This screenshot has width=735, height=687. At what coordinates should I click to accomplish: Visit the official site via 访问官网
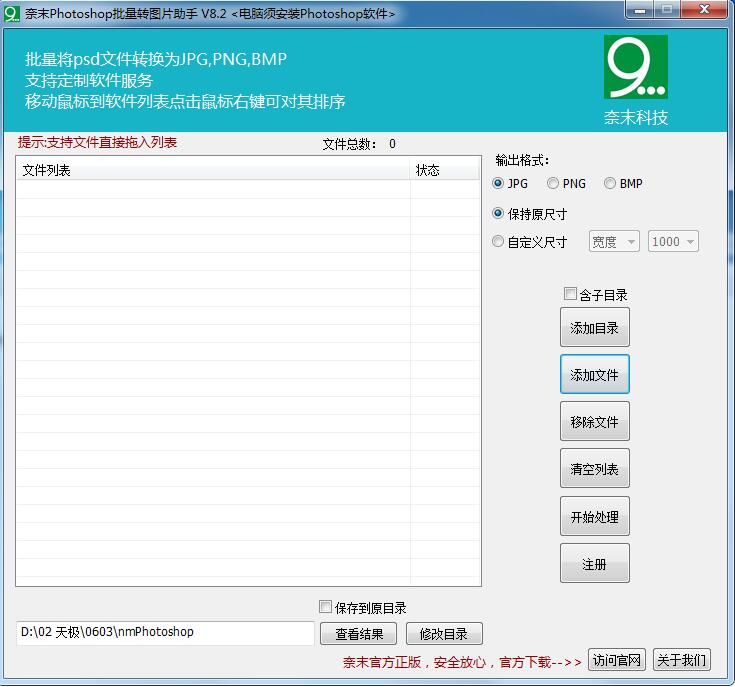pos(616,660)
